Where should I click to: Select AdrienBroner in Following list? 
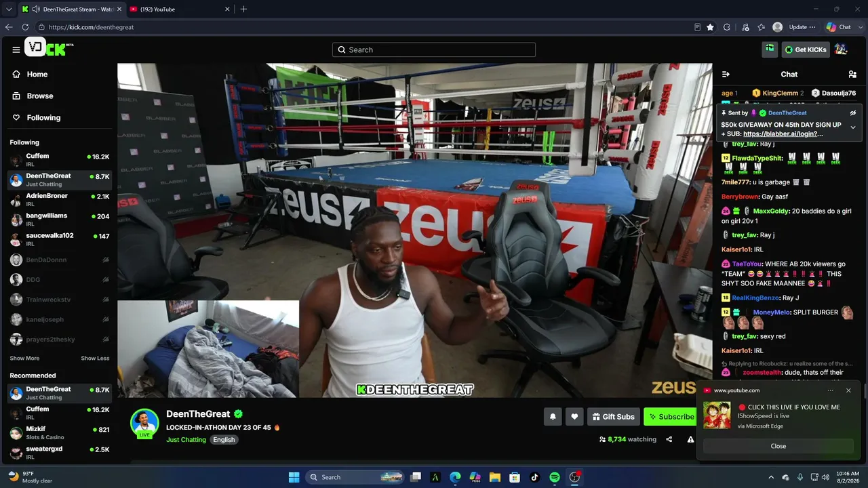pos(59,199)
